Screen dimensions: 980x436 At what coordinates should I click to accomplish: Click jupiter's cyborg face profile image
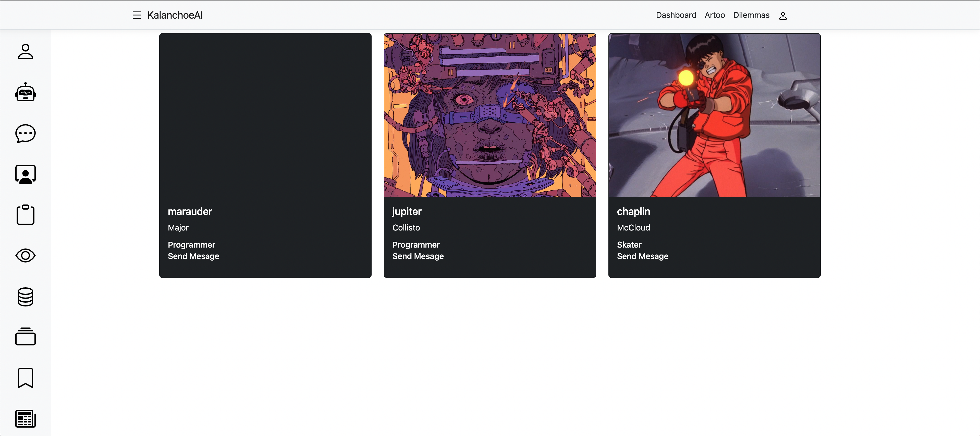[490, 115]
